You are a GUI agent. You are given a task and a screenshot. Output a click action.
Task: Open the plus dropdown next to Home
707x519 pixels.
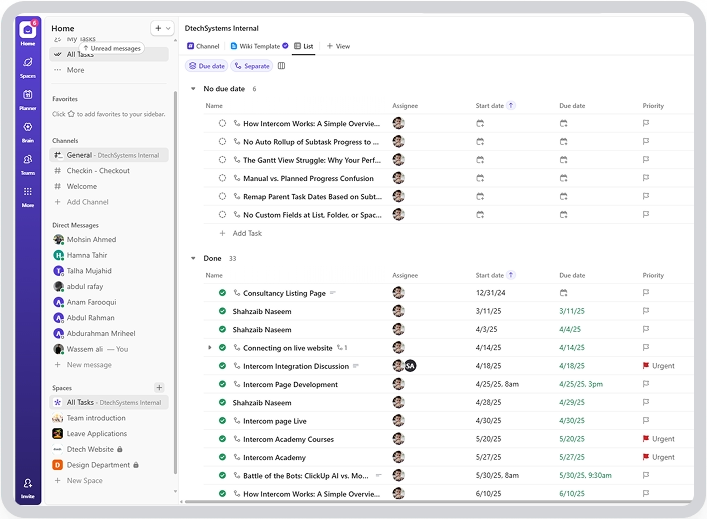click(162, 28)
